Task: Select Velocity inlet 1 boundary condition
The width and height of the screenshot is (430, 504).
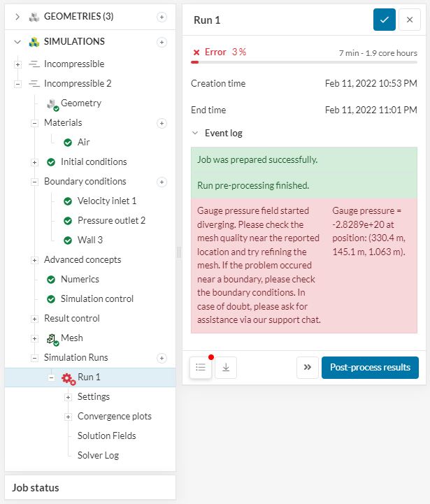Action: [106, 201]
